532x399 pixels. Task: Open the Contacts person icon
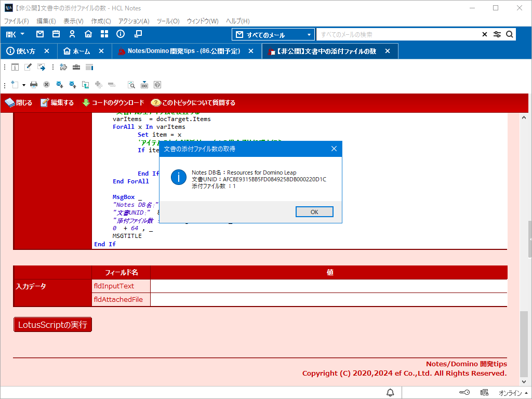pyautogui.click(x=72, y=34)
